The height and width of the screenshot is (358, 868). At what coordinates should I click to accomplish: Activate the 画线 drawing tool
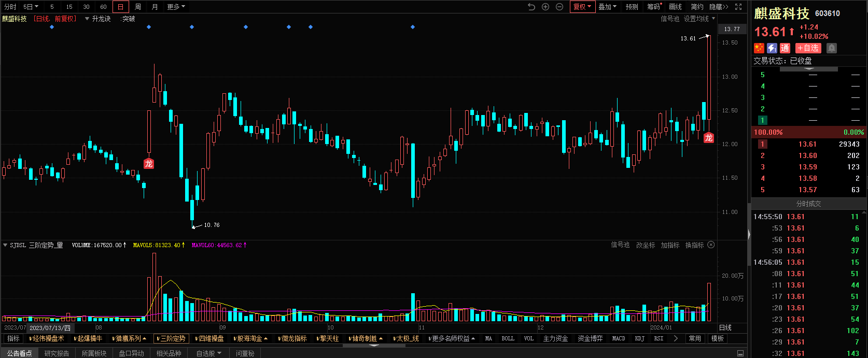click(x=676, y=7)
